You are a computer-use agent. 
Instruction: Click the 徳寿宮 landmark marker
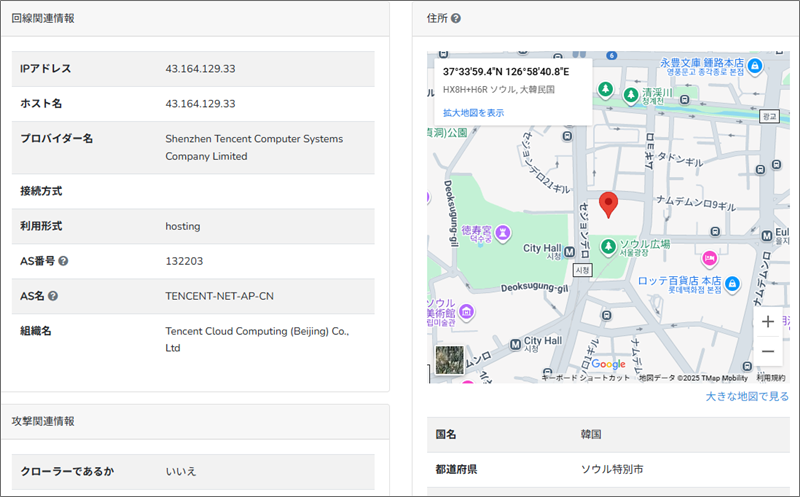point(503,233)
